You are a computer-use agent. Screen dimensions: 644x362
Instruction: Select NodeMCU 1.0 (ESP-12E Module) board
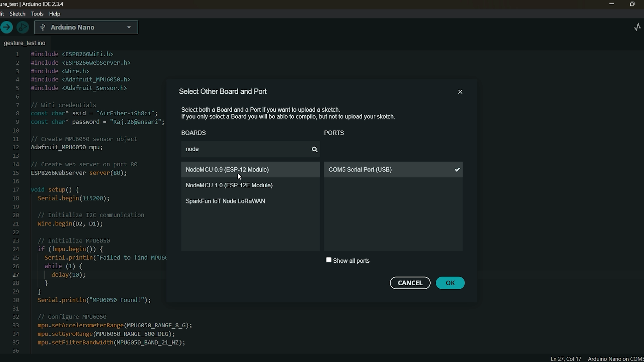pos(229,185)
